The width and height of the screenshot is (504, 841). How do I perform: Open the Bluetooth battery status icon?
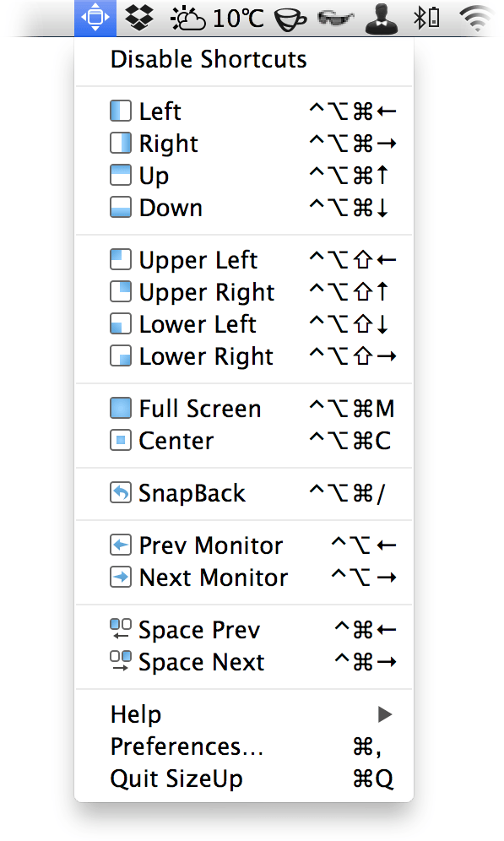[x=427, y=18]
